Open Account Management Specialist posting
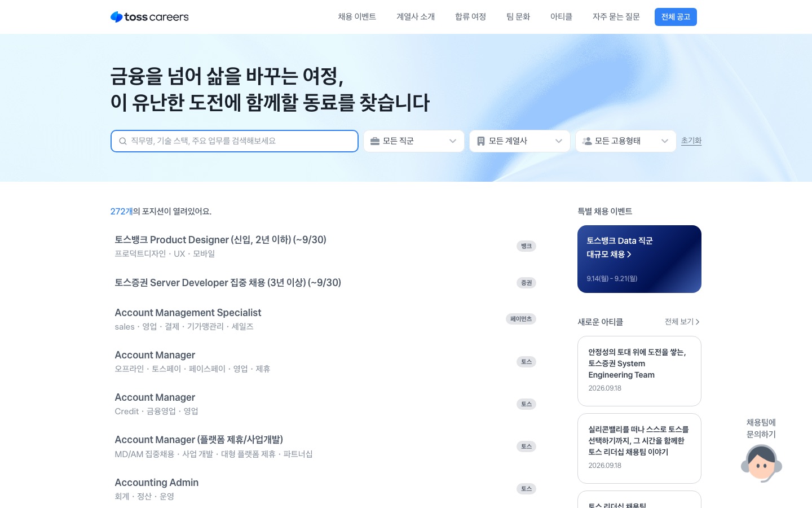This screenshot has width=812, height=508. [x=325, y=319]
